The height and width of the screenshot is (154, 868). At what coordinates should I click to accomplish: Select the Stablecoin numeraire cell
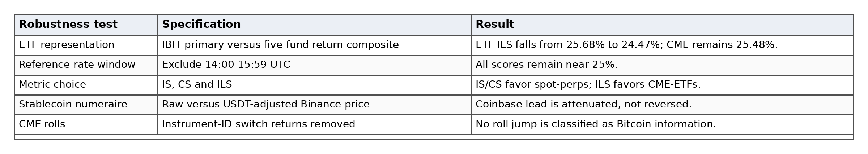pos(86,105)
